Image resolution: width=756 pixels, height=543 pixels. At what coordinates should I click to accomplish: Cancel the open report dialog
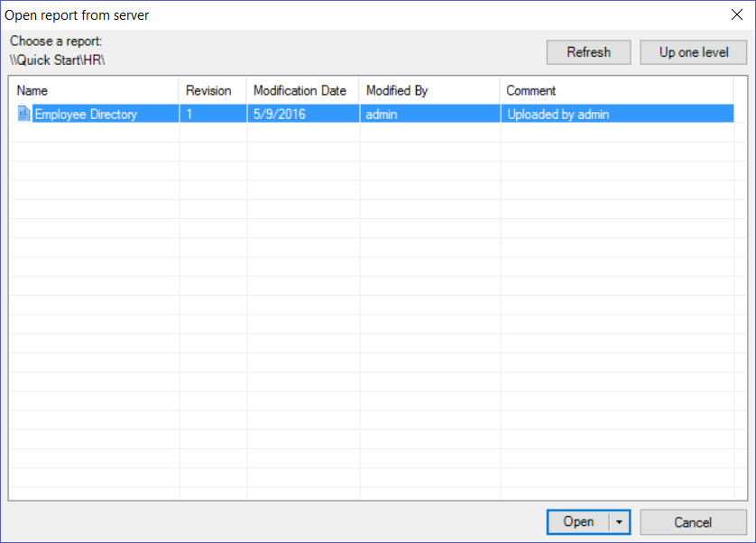[694, 522]
